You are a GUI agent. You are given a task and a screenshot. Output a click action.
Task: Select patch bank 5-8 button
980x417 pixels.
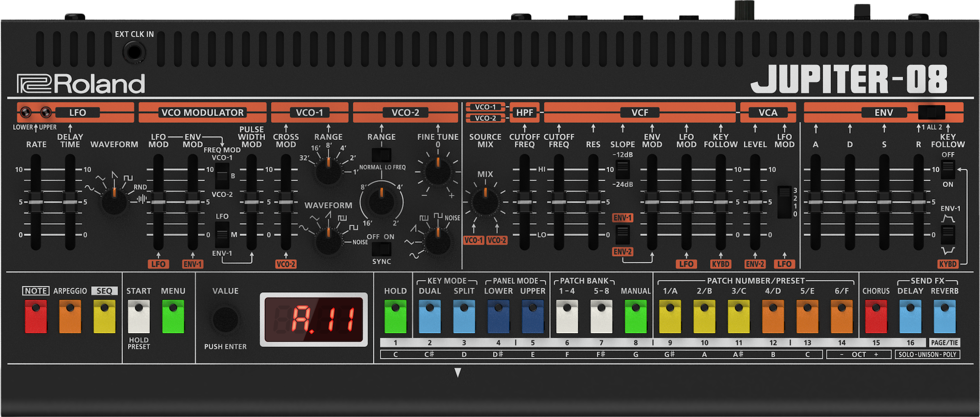coord(601,316)
